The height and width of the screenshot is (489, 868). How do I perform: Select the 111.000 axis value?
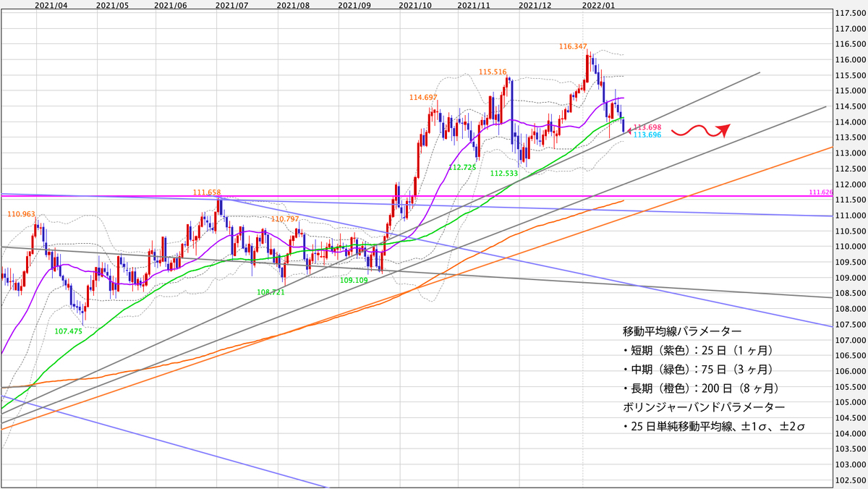coord(849,216)
